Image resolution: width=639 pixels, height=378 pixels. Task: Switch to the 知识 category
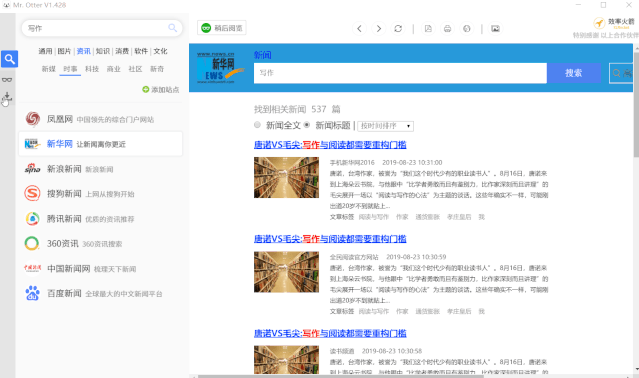coord(103,51)
